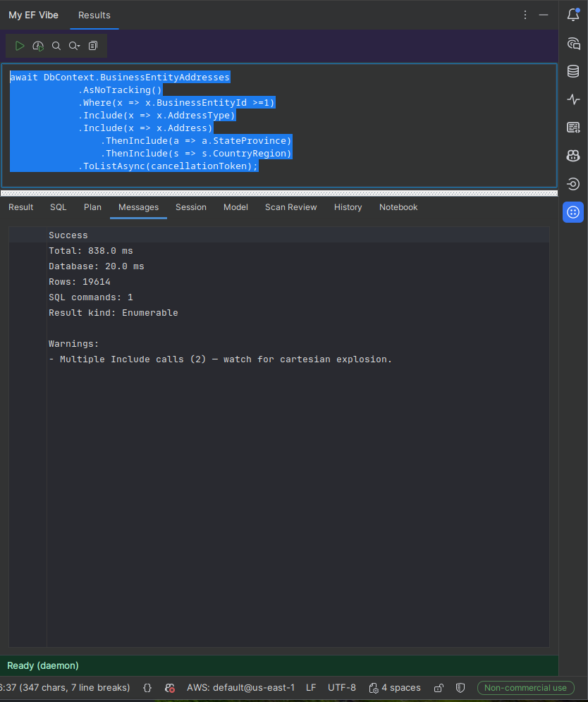Open indent settings 4 spaces

tap(395, 688)
